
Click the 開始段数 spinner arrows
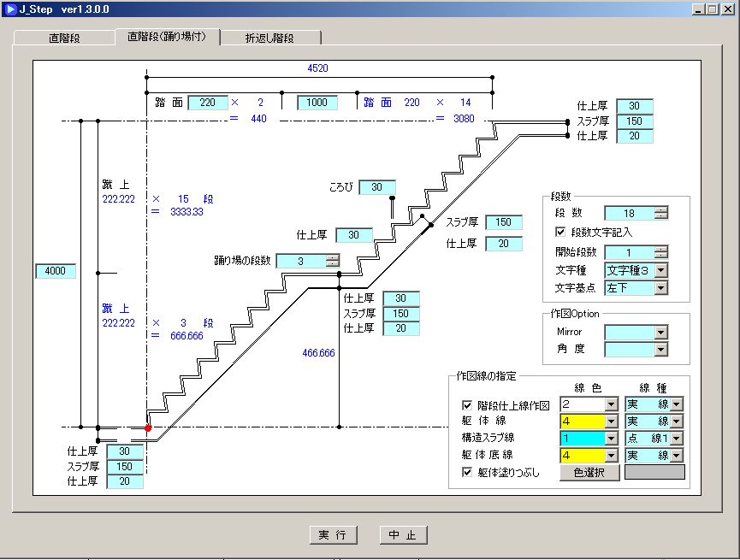click(x=660, y=252)
